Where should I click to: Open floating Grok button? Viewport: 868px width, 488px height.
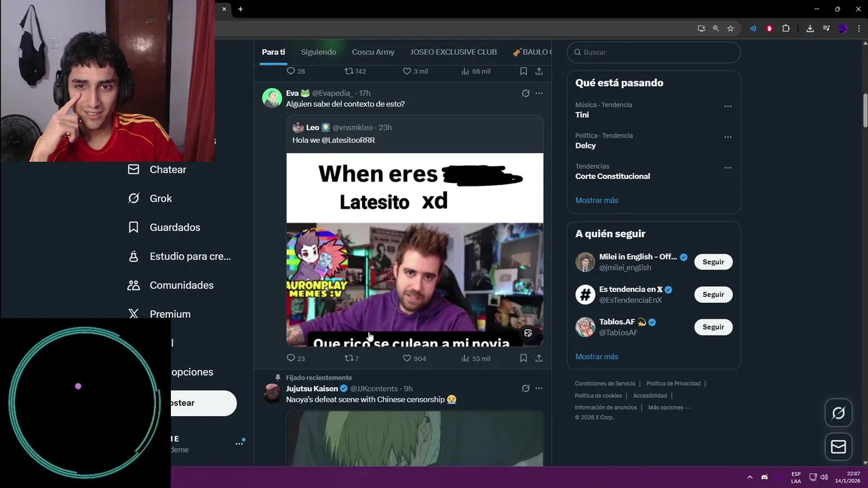(839, 413)
